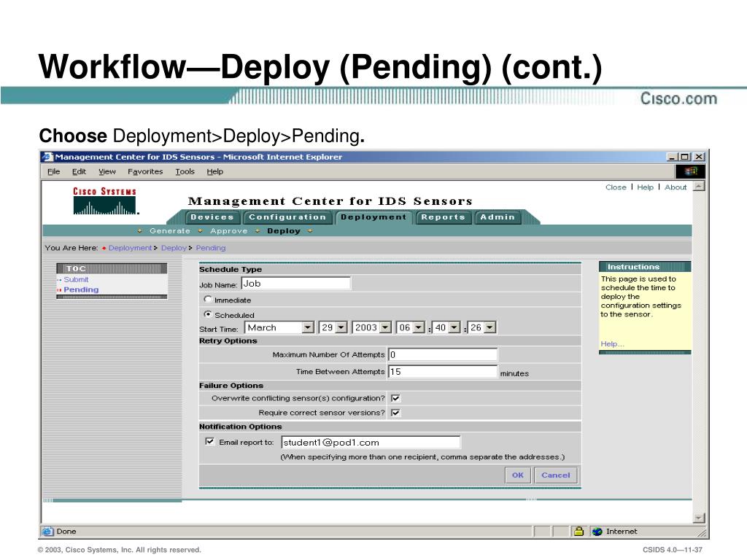747x560 pixels.
Task: Click the About link
Action: pos(676,187)
